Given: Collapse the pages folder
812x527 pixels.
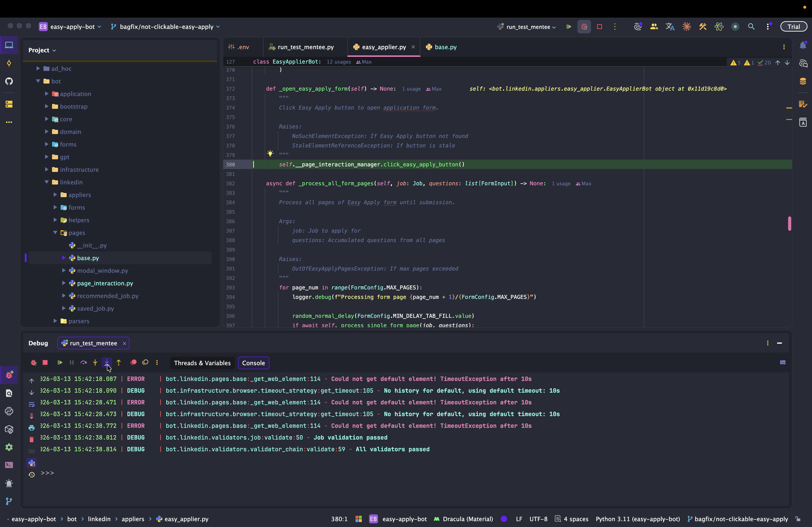Looking at the screenshot, I should point(55,232).
